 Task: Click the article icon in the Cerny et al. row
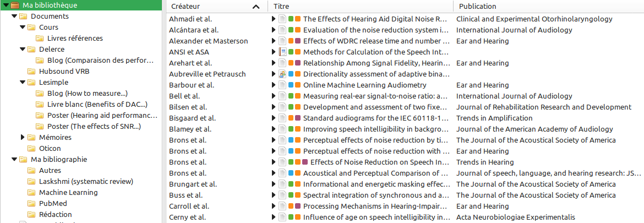point(282,217)
